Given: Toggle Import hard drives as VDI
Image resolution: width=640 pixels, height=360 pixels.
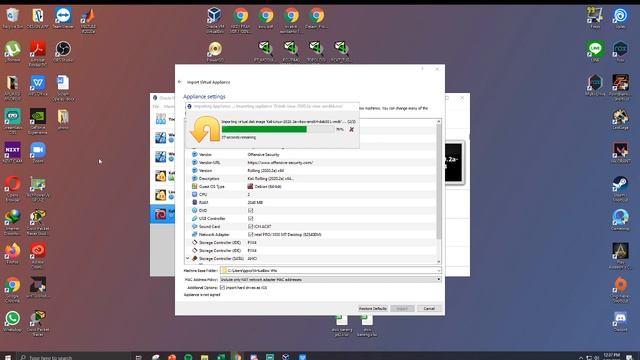Looking at the screenshot, I should 222,287.
